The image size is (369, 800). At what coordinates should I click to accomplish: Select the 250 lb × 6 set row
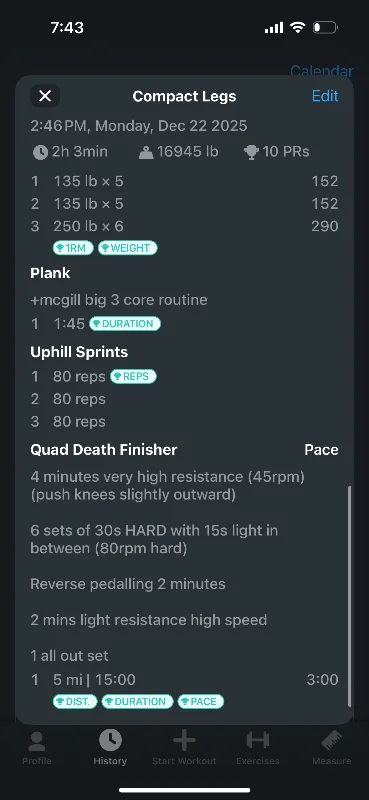tap(184, 226)
